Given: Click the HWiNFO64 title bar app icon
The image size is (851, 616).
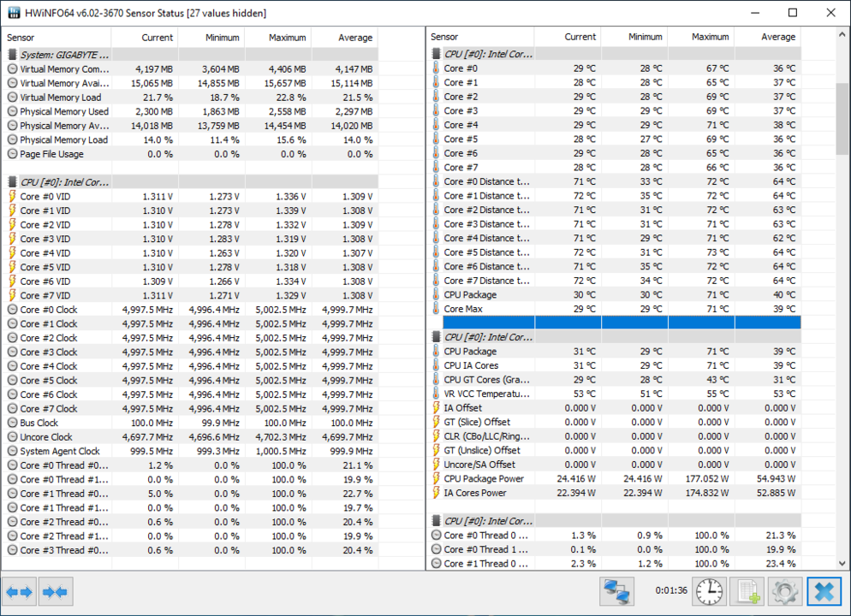Looking at the screenshot, I should pos(14,13).
